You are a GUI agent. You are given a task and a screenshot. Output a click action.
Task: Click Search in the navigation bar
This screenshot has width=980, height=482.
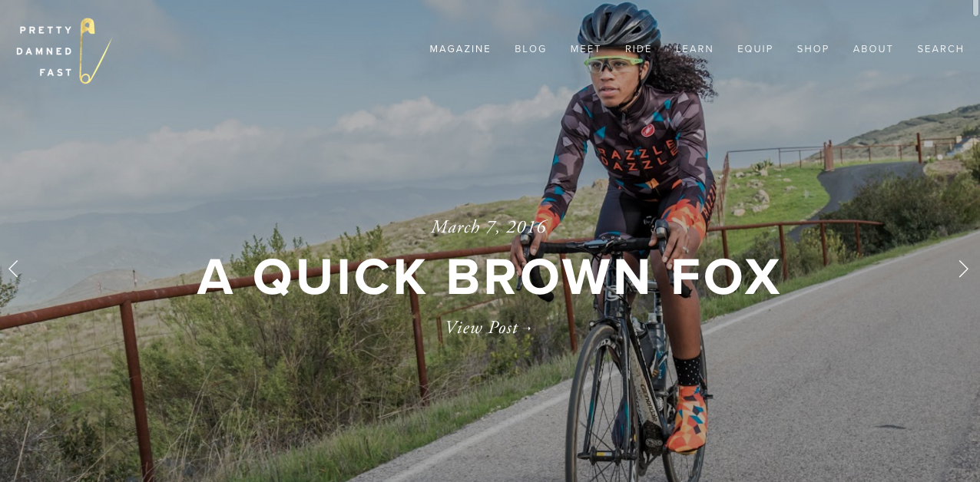(941, 49)
